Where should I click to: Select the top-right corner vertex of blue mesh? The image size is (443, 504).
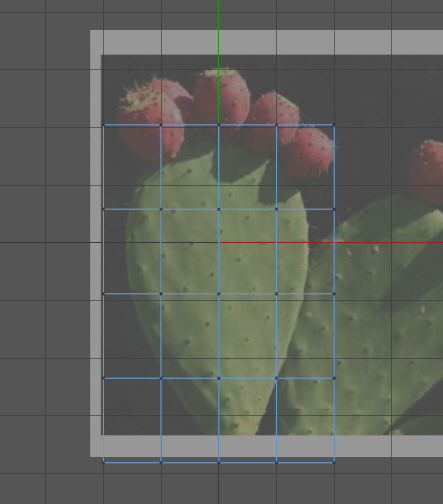point(334,125)
